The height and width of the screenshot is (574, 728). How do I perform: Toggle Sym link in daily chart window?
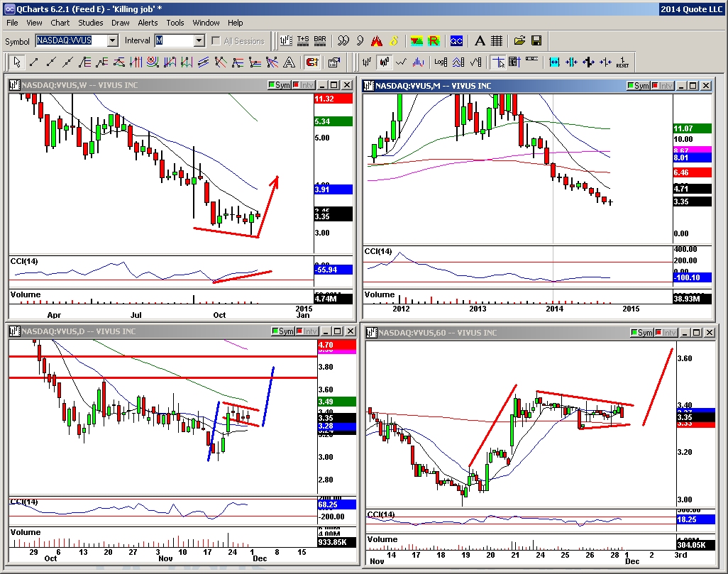point(283,331)
